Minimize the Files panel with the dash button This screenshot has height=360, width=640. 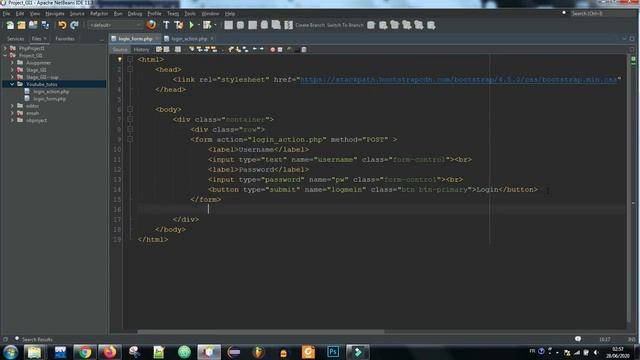102,39
